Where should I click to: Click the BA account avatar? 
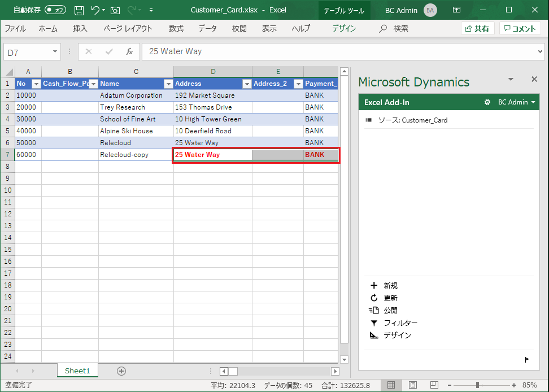tap(430, 10)
